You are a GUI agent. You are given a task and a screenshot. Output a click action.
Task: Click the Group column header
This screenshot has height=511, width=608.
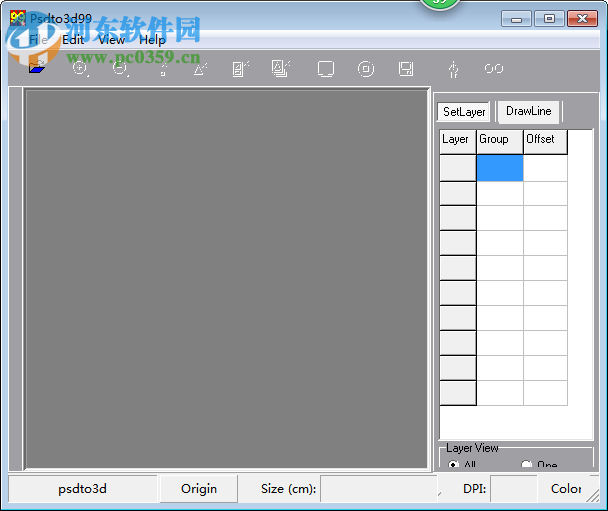click(499, 142)
